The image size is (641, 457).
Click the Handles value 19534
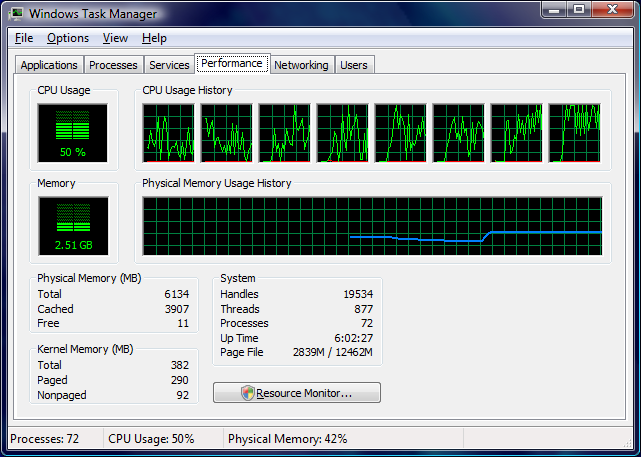[x=358, y=294]
